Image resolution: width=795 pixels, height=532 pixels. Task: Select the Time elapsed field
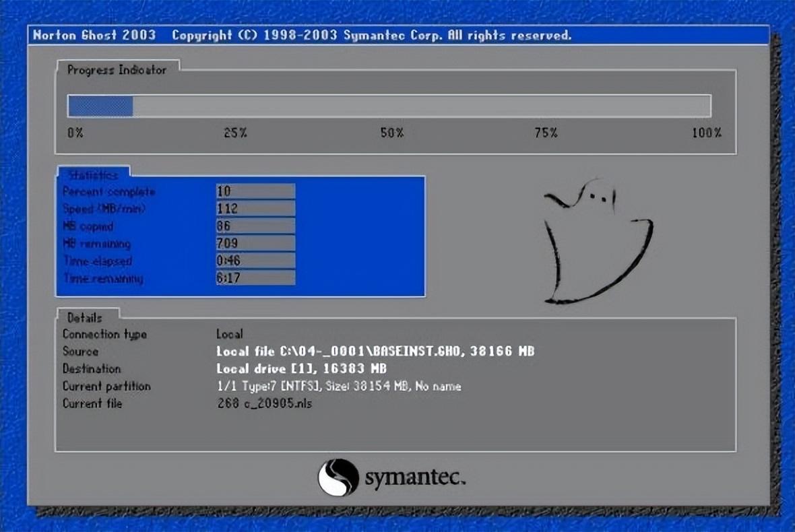(x=255, y=261)
